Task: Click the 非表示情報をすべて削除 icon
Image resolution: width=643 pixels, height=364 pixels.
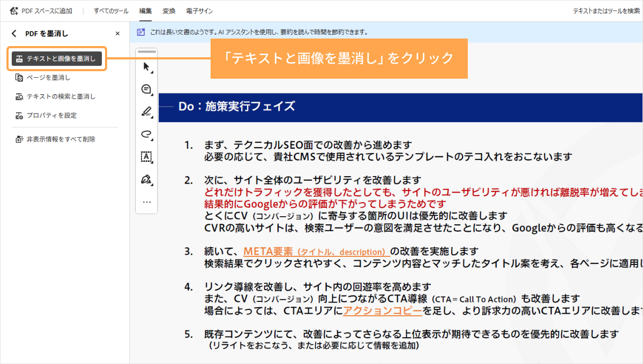Action: tap(19, 139)
